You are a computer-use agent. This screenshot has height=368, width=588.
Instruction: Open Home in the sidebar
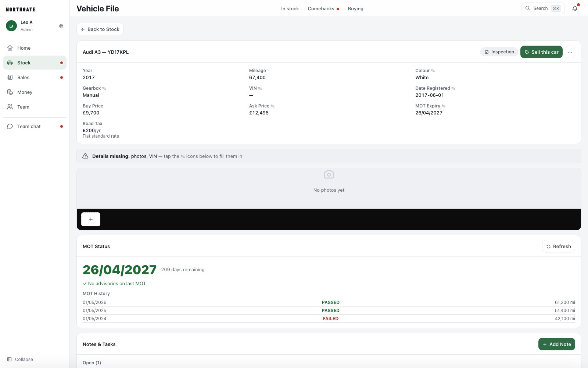pos(35,48)
